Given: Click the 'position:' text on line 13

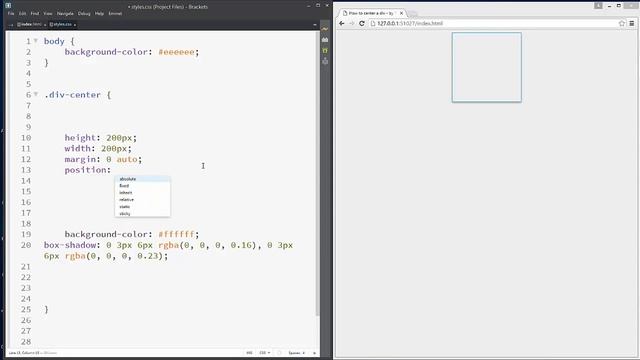Looking at the screenshot, I should pyautogui.click(x=87, y=170).
